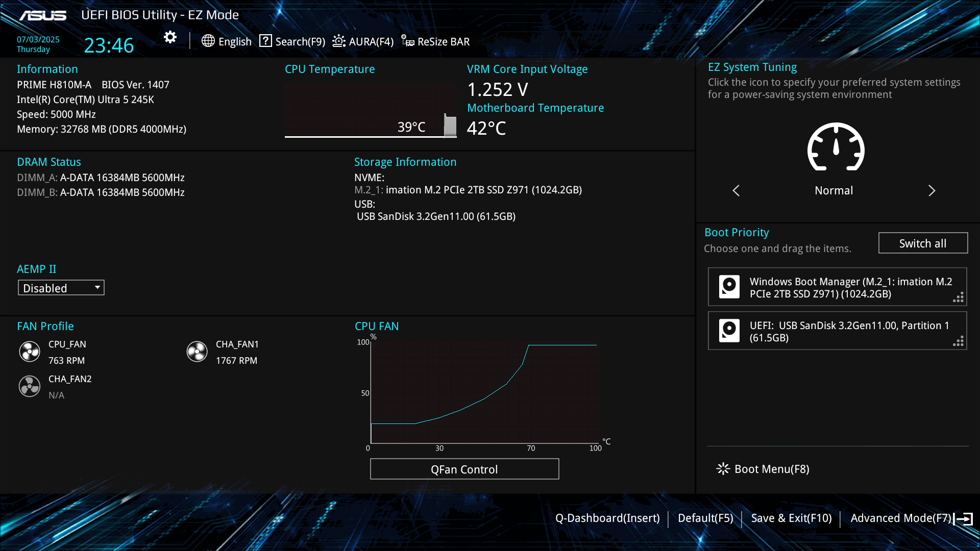The height and width of the screenshot is (551, 980).
Task: Click the AURA lighting icon
Action: [x=339, y=41]
